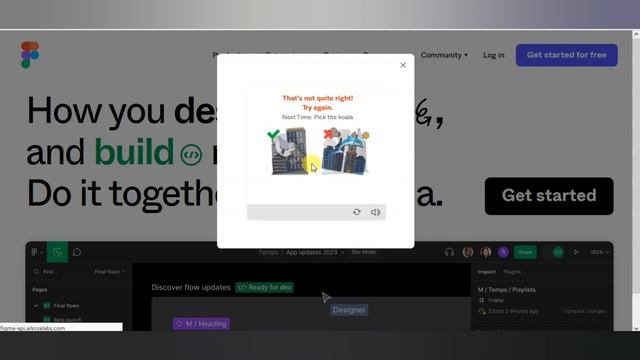Screen dimensions: 640x360
Task: Click the purple A avatar
Action: tap(503, 252)
